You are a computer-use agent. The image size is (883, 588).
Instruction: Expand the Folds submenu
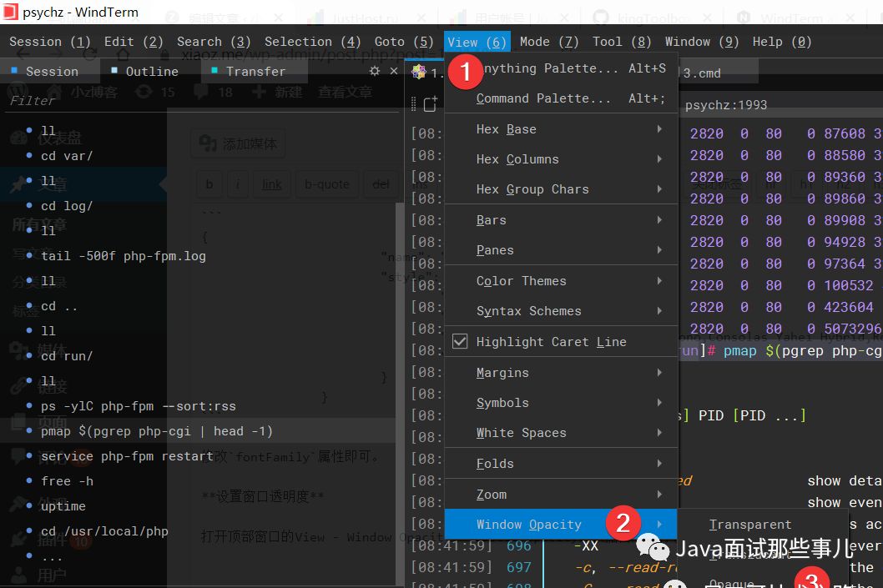click(562, 464)
